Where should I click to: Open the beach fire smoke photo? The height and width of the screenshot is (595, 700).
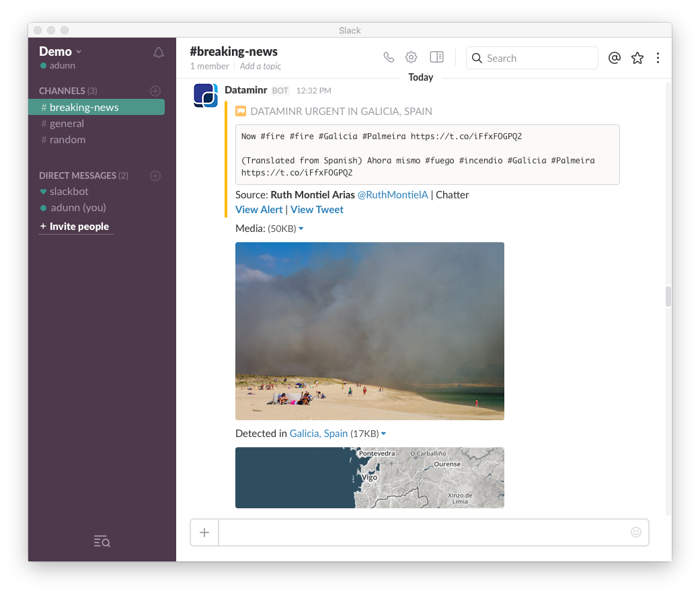coord(370,331)
